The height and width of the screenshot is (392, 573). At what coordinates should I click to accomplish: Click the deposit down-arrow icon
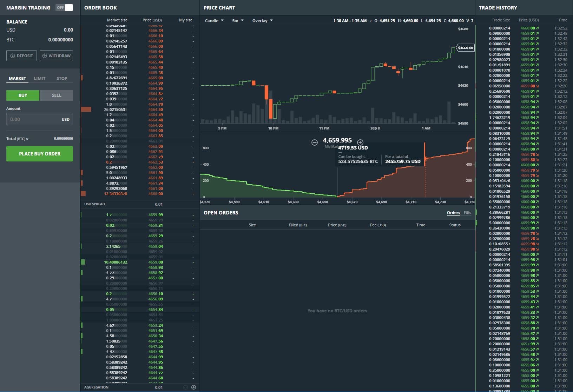tap(13, 55)
